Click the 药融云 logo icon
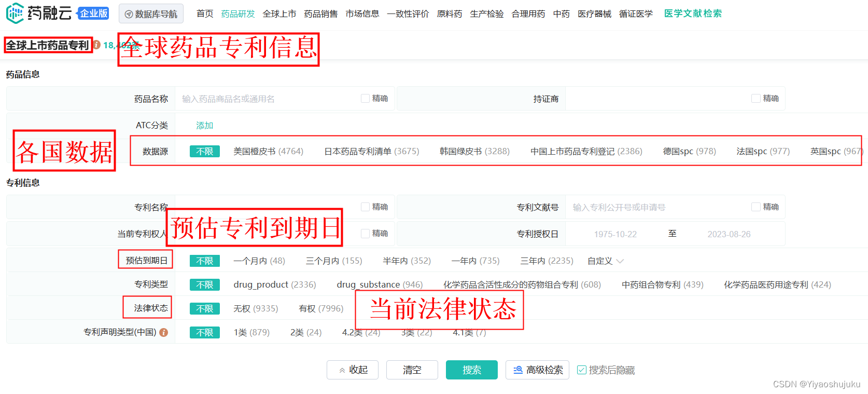The height and width of the screenshot is (394, 868). [x=15, y=13]
